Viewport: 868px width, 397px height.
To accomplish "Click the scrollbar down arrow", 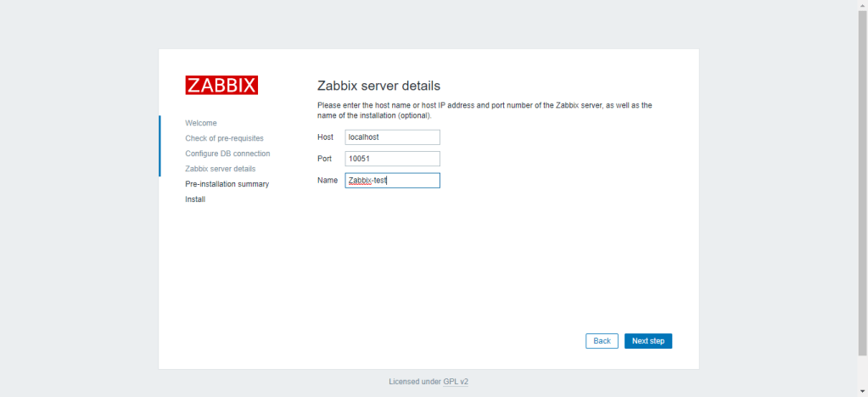I will click(x=862, y=392).
